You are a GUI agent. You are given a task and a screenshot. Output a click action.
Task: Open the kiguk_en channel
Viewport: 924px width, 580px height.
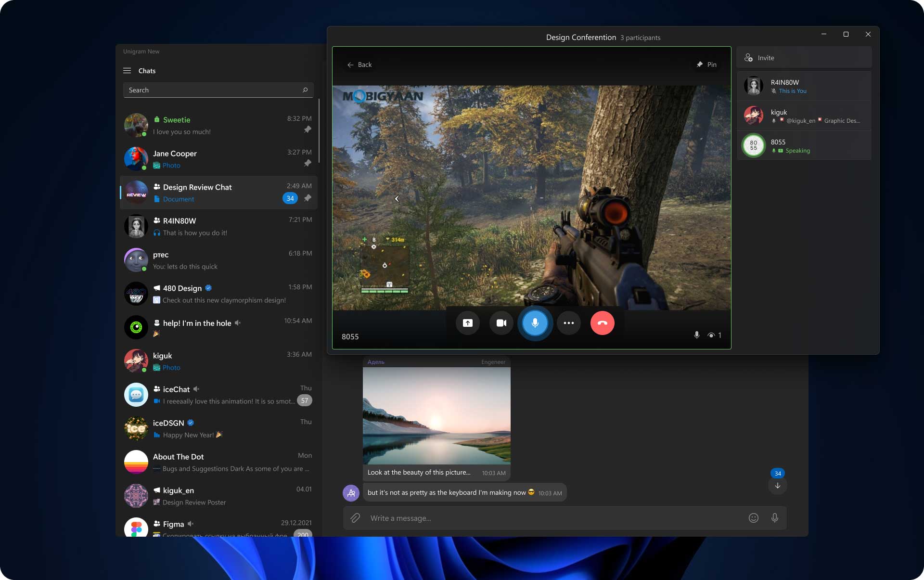point(218,496)
